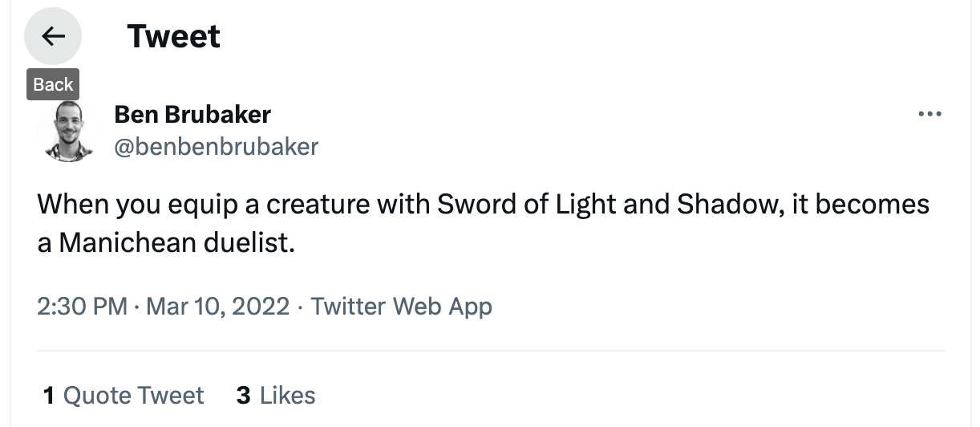
Task: Open the Twitter Web App source link
Action: (x=401, y=306)
